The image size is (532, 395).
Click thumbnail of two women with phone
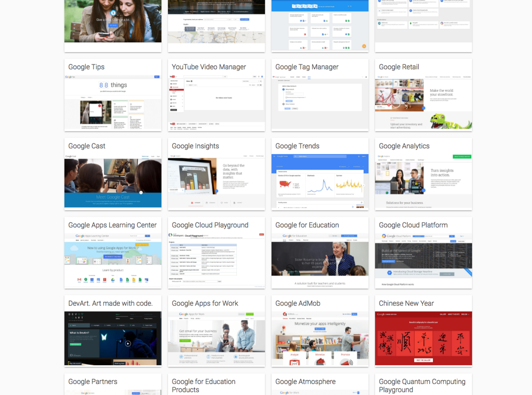coord(113,21)
